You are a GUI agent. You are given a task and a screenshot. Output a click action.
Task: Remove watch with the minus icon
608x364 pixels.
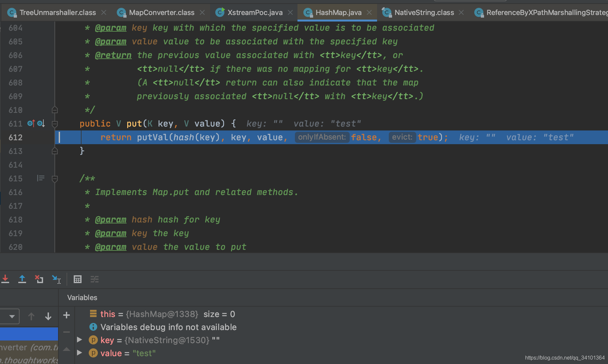coord(67,332)
